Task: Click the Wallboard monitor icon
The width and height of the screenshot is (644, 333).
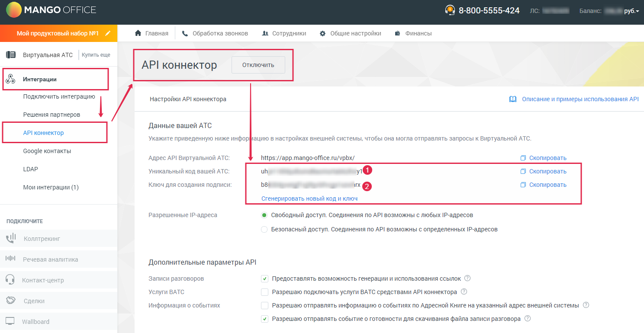Action: tap(10, 321)
